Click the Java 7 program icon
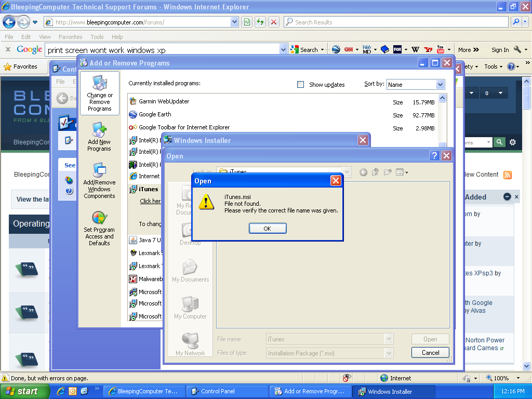This screenshot has width=532, height=399. coord(133,240)
